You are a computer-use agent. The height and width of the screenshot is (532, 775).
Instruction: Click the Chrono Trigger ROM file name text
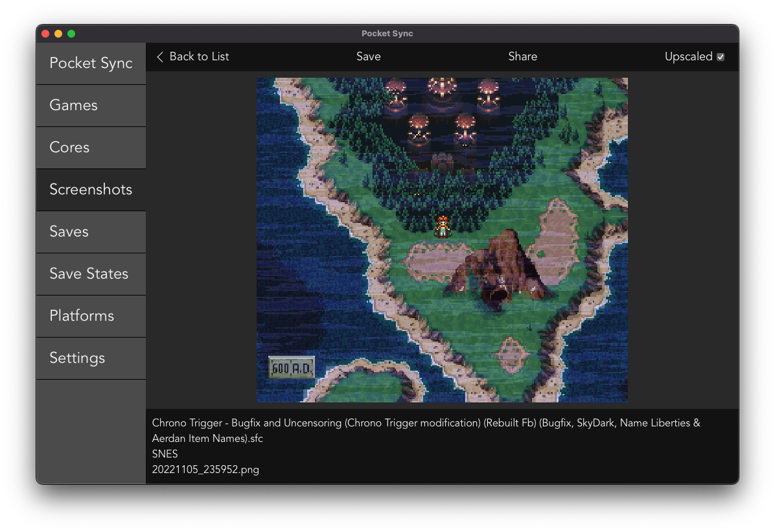(x=426, y=431)
